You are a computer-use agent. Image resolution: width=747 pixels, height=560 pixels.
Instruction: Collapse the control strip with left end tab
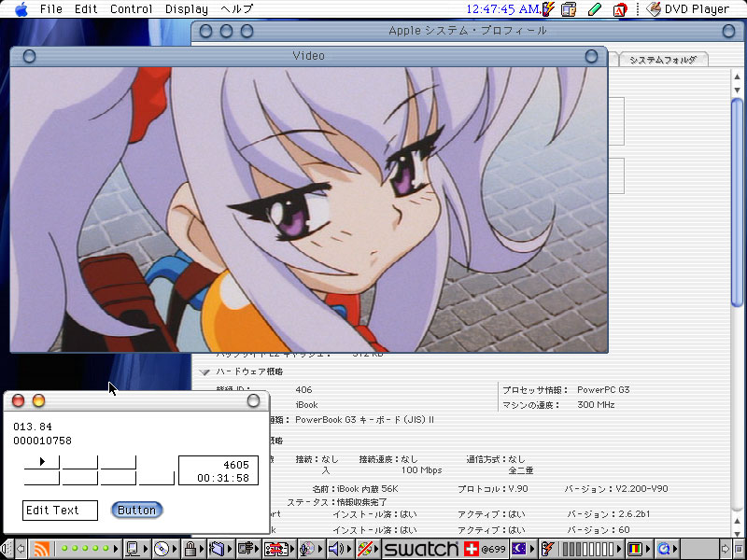pos(7,549)
